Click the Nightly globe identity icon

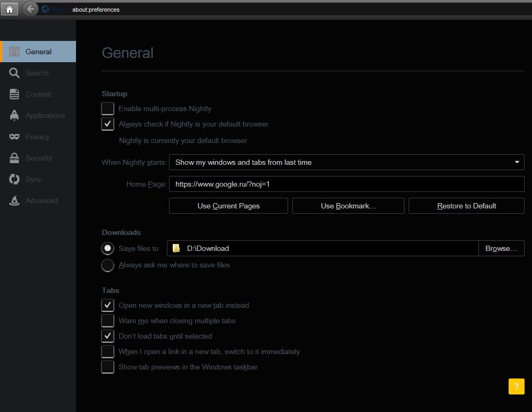click(x=45, y=10)
